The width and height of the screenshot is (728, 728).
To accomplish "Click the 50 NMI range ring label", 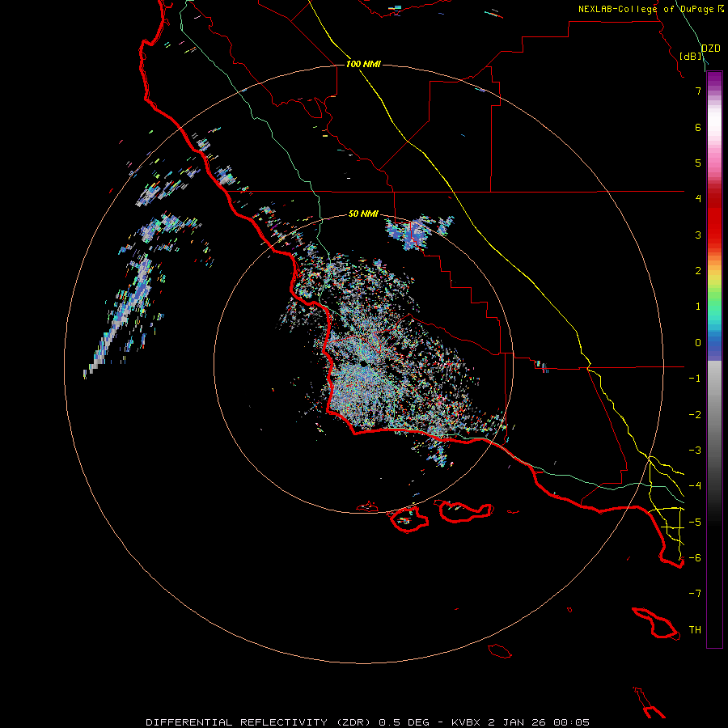I will [363, 214].
